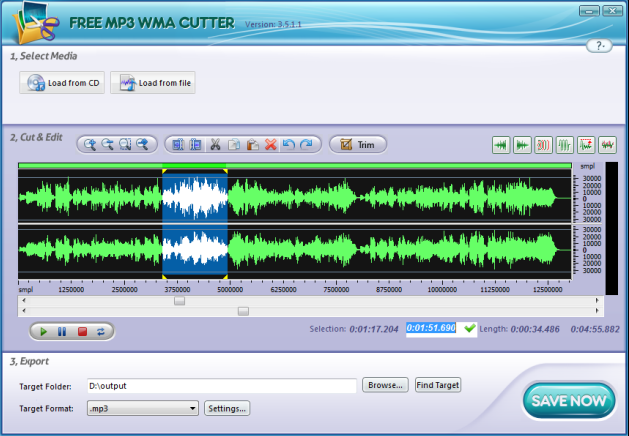Screen dimensions: 629x436
Task: Click the fourth magnifier icon with blue arrow
Action: [143, 144]
